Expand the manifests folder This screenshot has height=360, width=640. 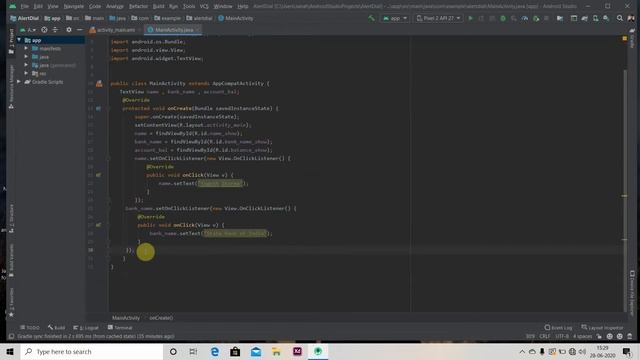point(26,49)
